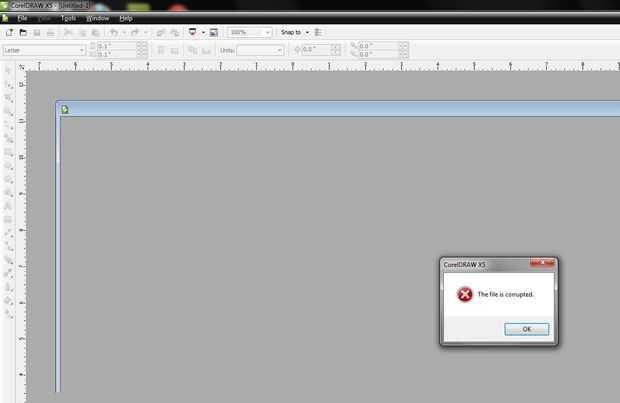Click the Options icon beside Snap to
620x403 pixels.
(x=318, y=32)
